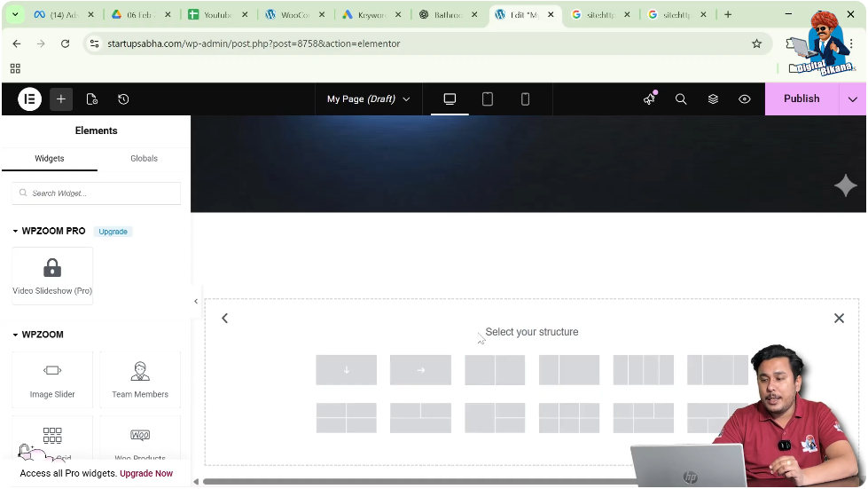868x489 pixels.
Task: Choose the two equal columns structure
Action: [495, 370]
